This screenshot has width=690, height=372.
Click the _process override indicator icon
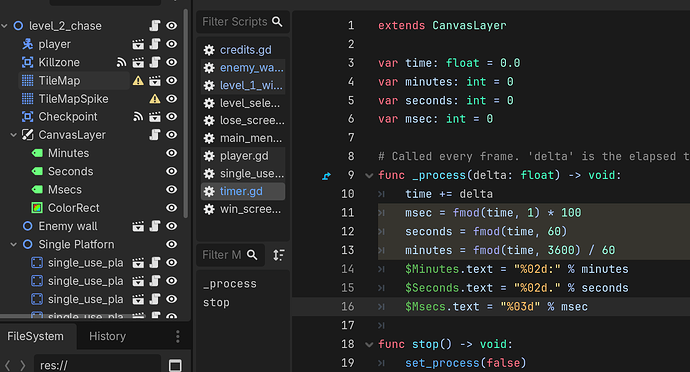326,176
